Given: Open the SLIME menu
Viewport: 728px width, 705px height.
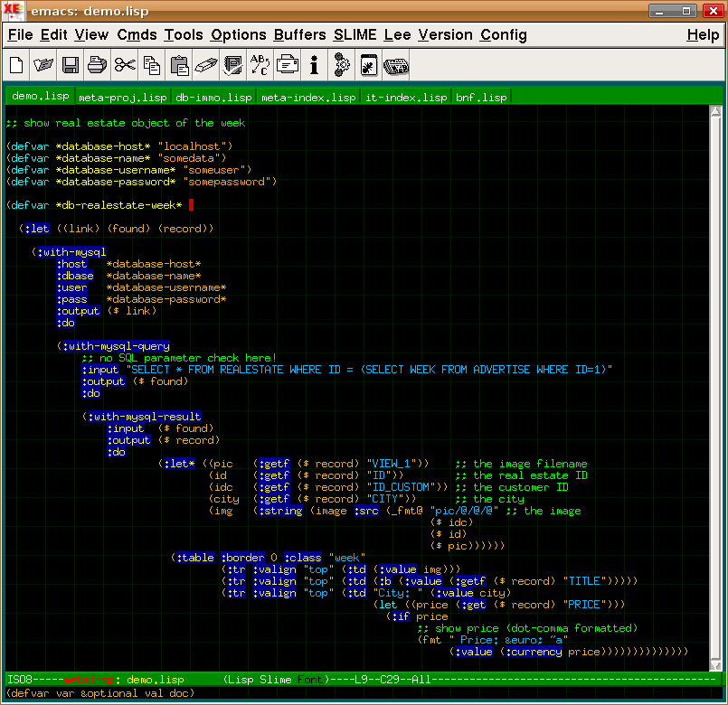Looking at the screenshot, I should pos(355,35).
